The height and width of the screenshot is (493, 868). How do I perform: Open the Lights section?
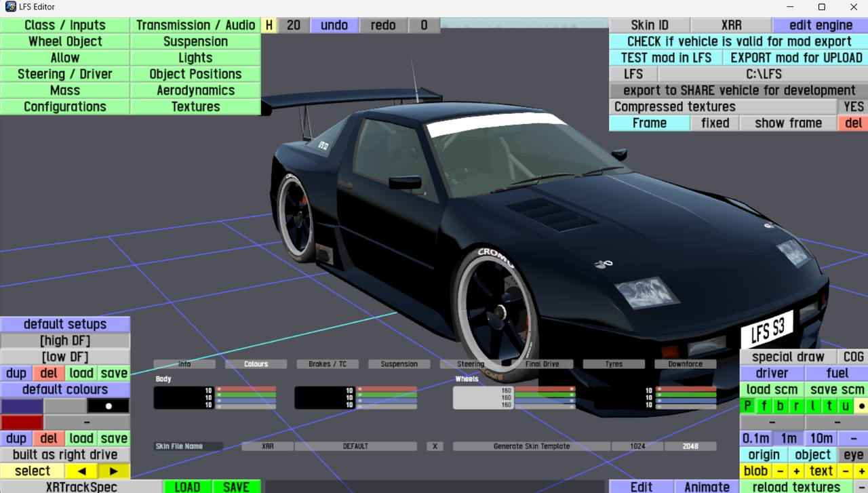point(195,58)
